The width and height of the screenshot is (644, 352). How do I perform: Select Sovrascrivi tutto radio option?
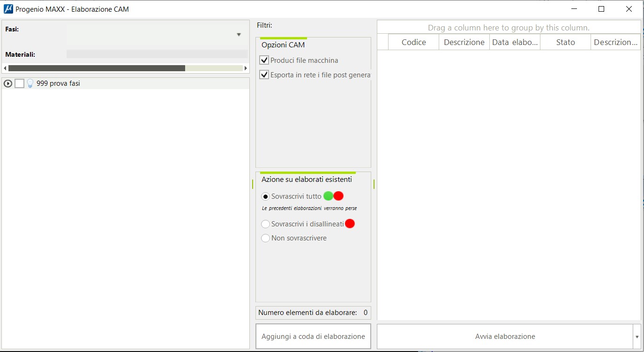pos(266,196)
